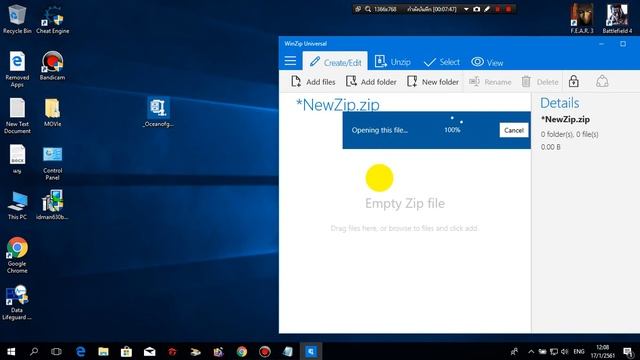Click New folder in WinZip toolbar

[433, 82]
